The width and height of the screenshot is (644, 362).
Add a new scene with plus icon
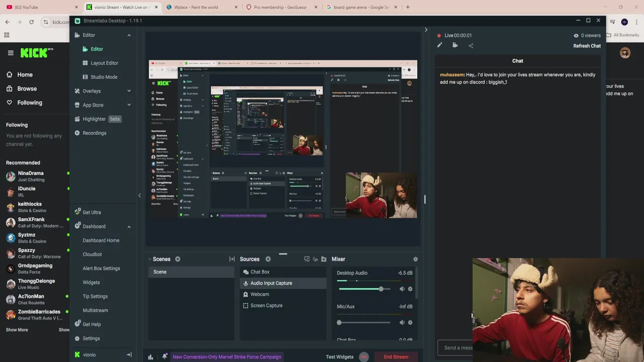click(x=178, y=259)
